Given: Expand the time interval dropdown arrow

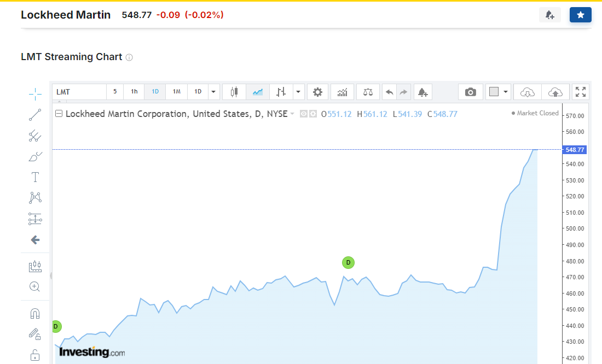Looking at the screenshot, I should pyautogui.click(x=213, y=92).
